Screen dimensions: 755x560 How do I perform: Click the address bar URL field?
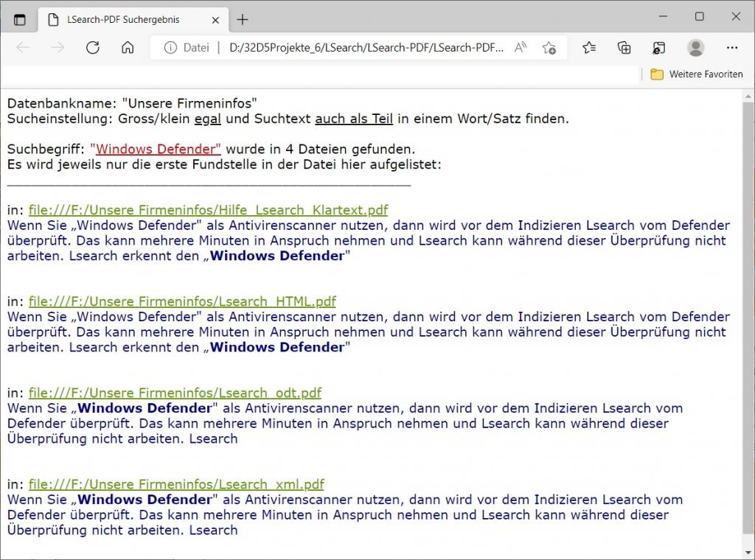click(366, 48)
